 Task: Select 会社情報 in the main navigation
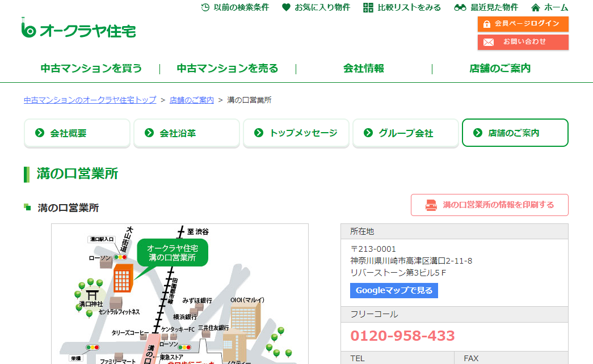coord(364,69)
